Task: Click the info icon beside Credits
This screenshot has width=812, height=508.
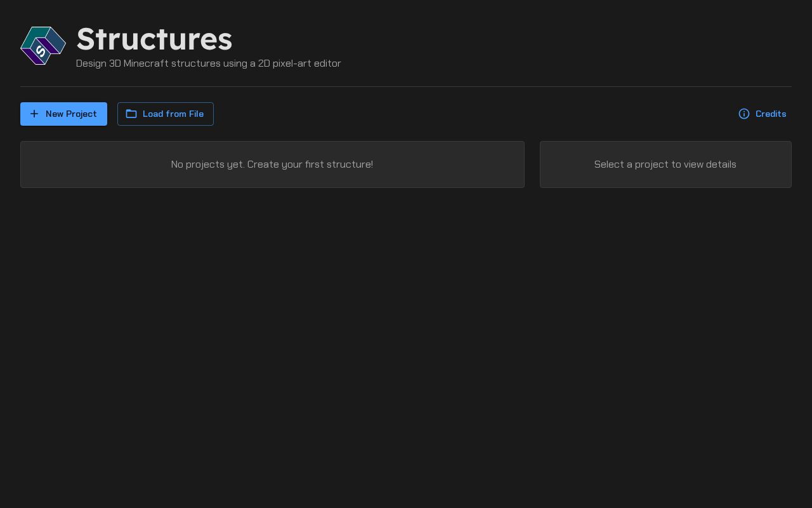Action: [x=744, y=114]
